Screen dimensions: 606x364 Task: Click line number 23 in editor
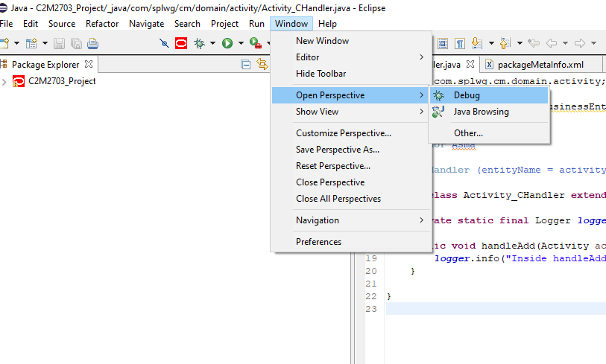point(371,309)
